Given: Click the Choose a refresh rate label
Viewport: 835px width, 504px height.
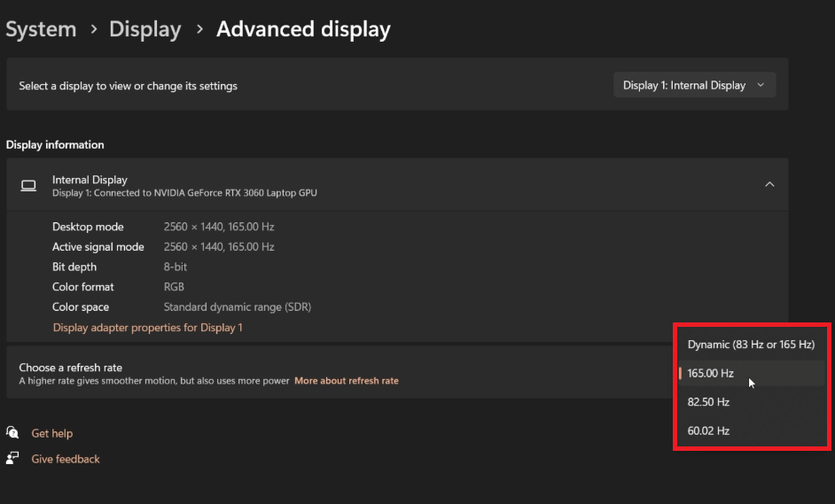Looking at the screenshot, I should [70, 368].
